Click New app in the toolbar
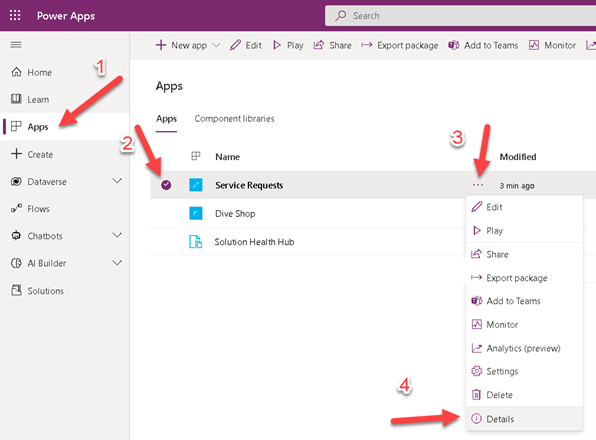 point(181,45)
